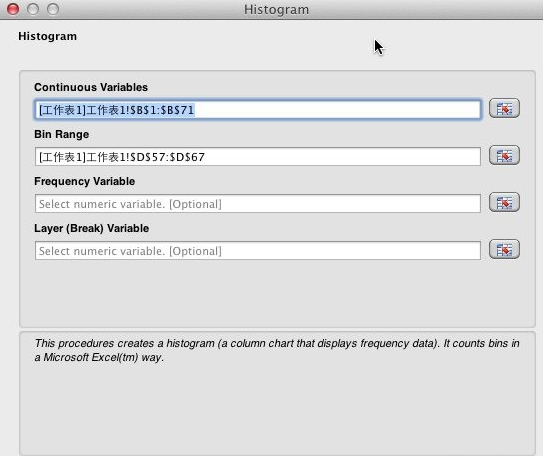The width and height of the screenshot is (543, 456).
Task: Click the Layer (Break) Variable input field
Action: [258, 251]
